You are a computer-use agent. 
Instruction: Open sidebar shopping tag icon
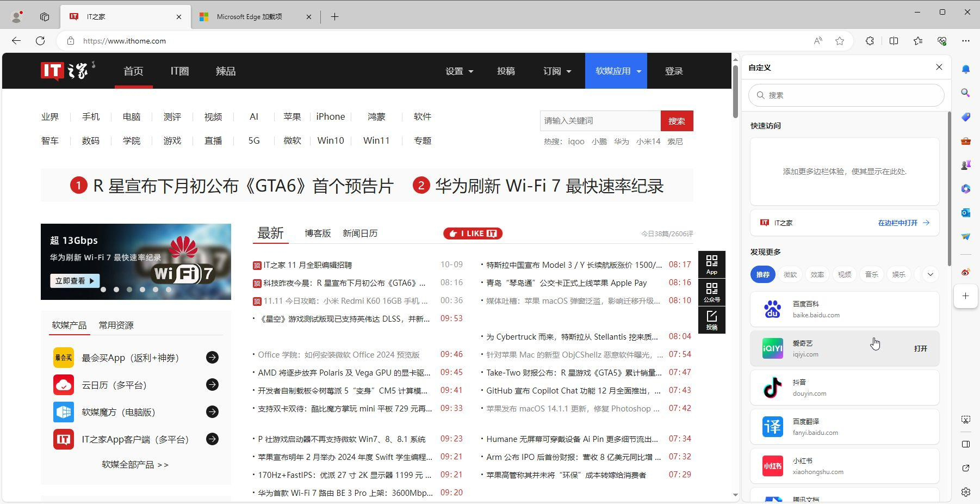pos(966,117)
